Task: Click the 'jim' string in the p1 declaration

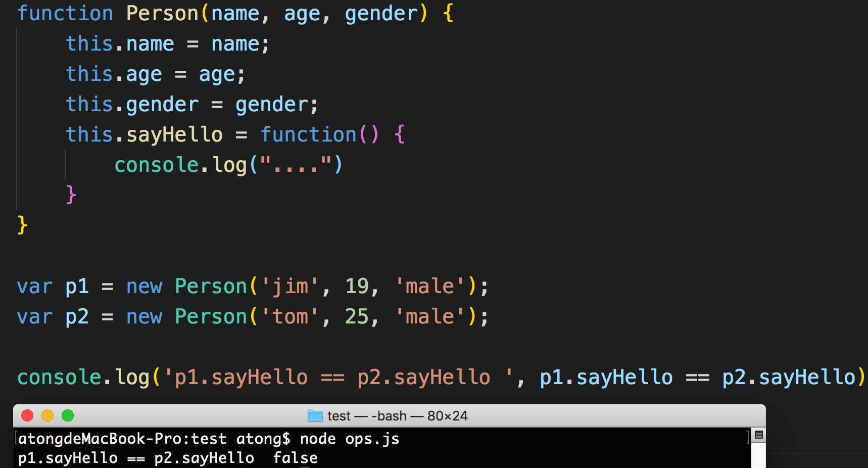Action: tap(290, 287)
